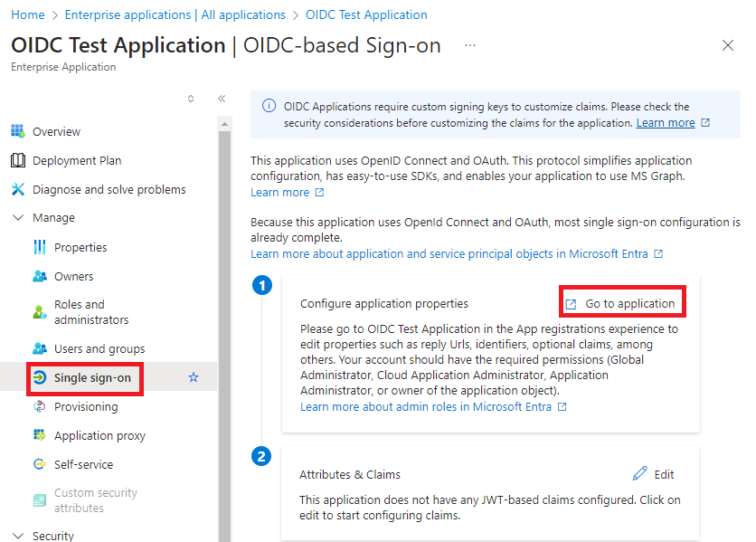756x542 pixels.
Task: Click the Self-service icon
Action: (40, 464)
